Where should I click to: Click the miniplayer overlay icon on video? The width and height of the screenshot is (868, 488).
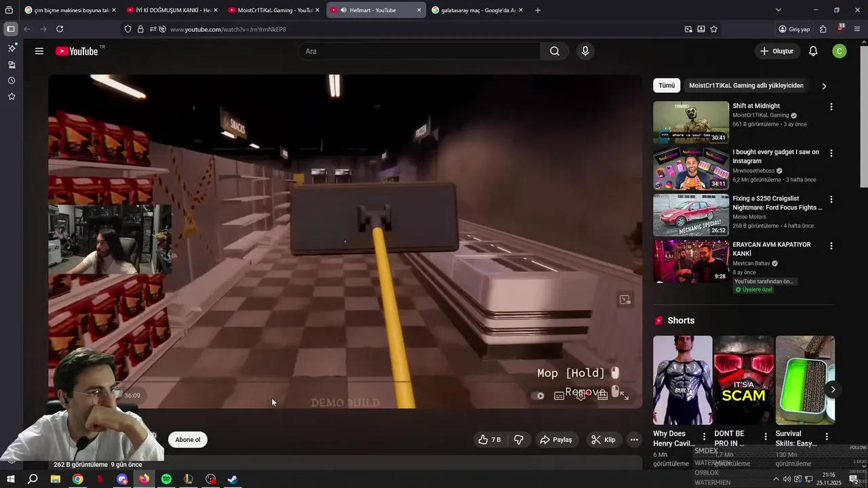[x=625, y=300]
